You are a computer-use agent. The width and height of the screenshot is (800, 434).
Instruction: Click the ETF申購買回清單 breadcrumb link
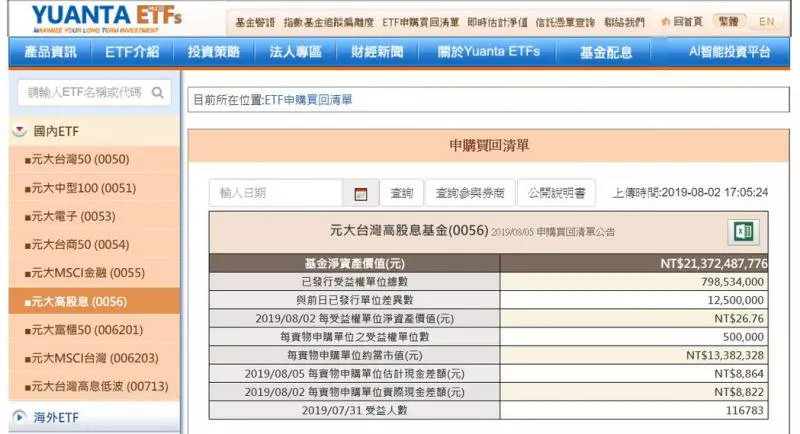click(308, 100)
